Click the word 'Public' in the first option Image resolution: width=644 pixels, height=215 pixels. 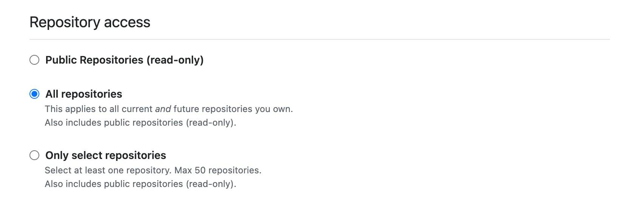tap(61, 60)
